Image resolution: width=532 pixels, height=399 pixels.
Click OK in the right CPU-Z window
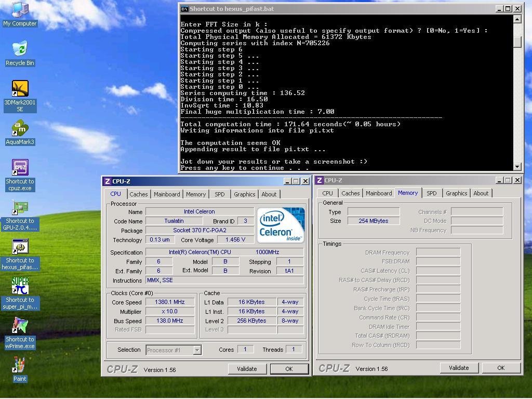501,368
